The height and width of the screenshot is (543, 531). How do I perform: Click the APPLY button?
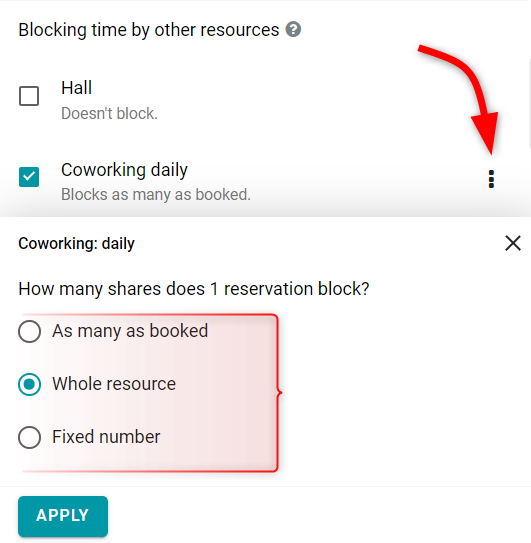click(63, 516)
